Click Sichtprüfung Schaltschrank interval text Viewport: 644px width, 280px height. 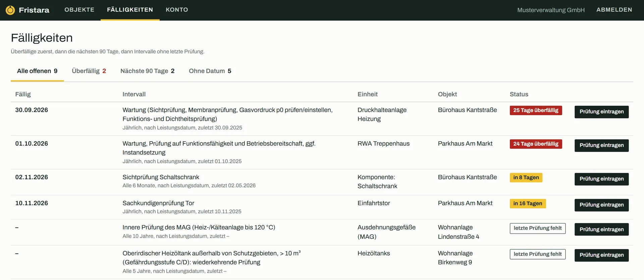pyautogui.click(x=161, y=177)
